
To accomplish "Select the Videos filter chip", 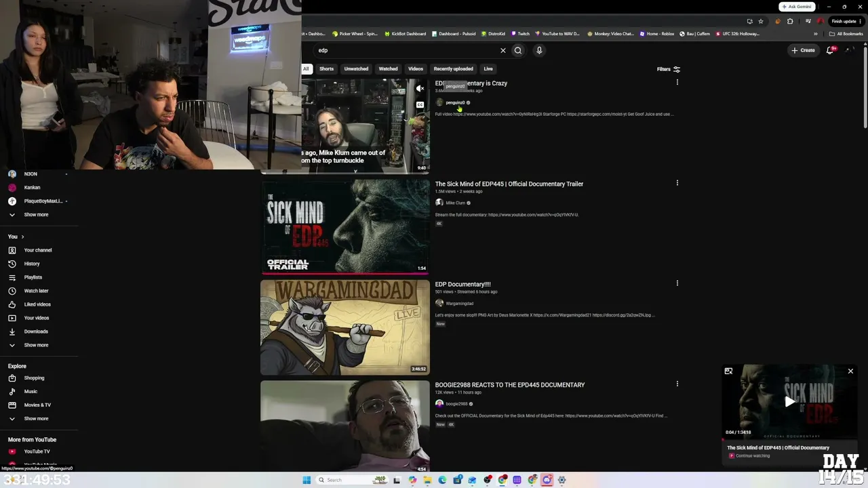I will coord(416,69).
